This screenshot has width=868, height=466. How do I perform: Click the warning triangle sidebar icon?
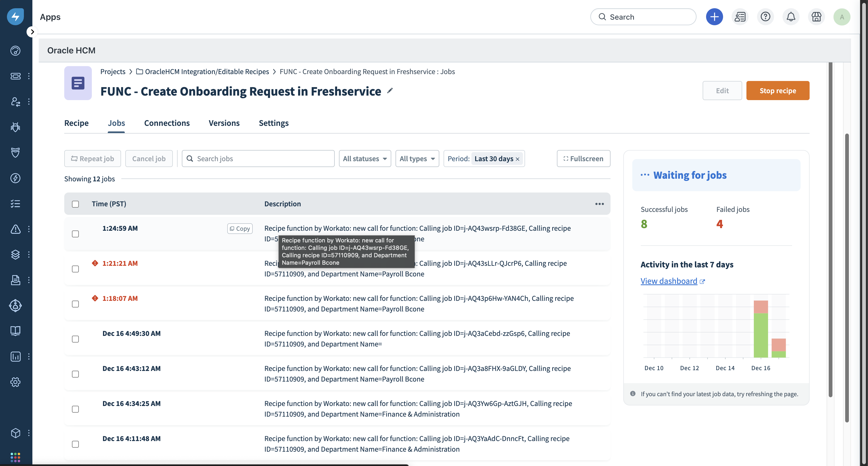click(x=15, y=229)
